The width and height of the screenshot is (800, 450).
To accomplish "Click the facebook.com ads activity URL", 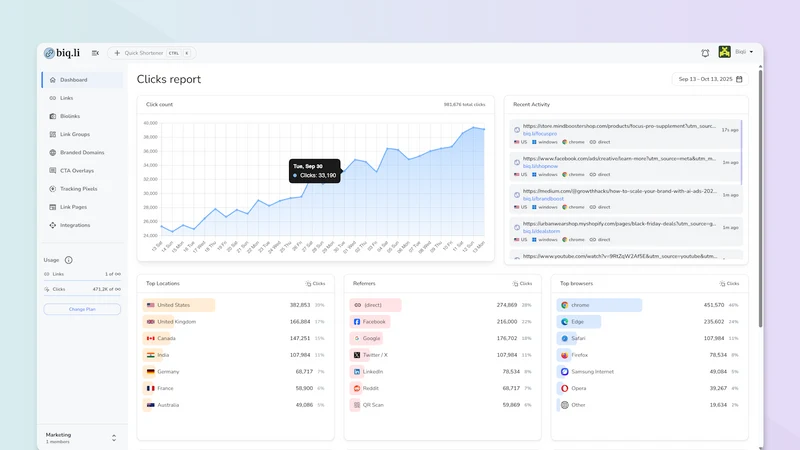I will click(x=619, y=159).
